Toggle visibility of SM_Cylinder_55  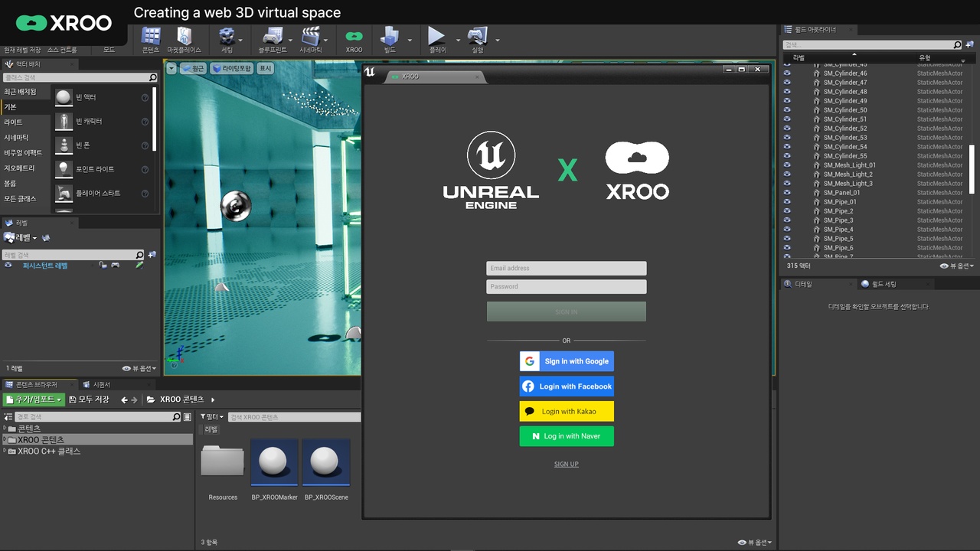point(786,156)
